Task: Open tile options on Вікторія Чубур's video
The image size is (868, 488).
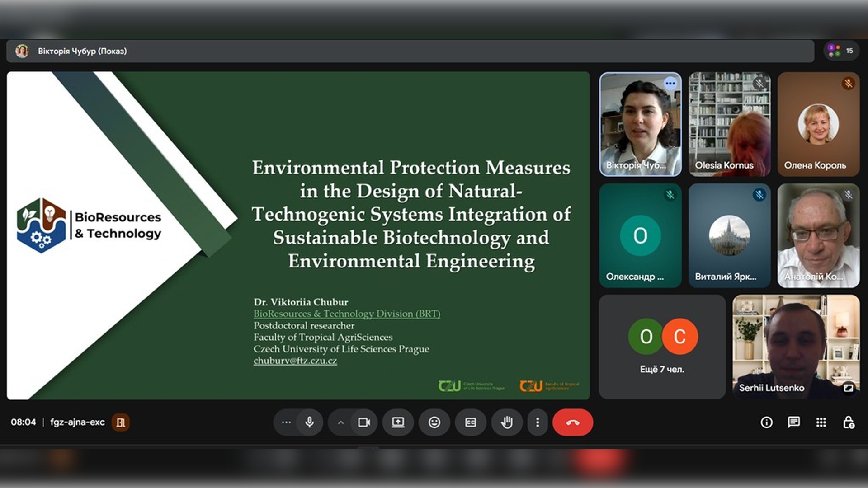Action: pyautogui.click(x=670, y=84)
